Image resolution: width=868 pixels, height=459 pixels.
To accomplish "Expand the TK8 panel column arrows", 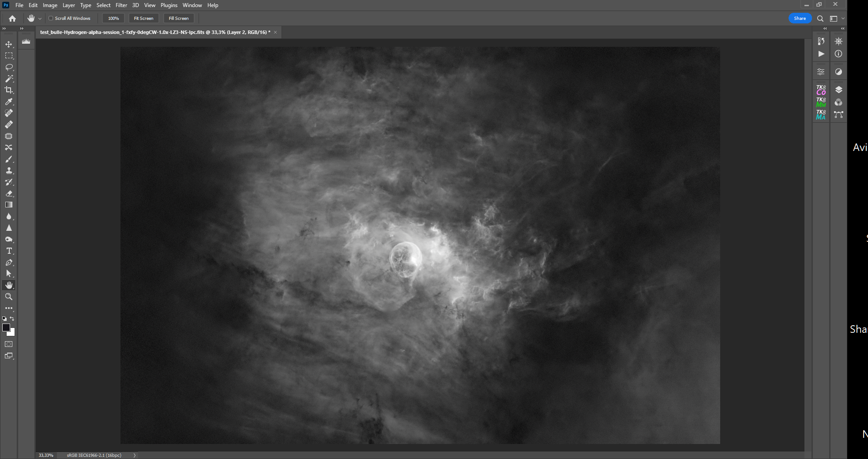I will [x=825, y=28].
